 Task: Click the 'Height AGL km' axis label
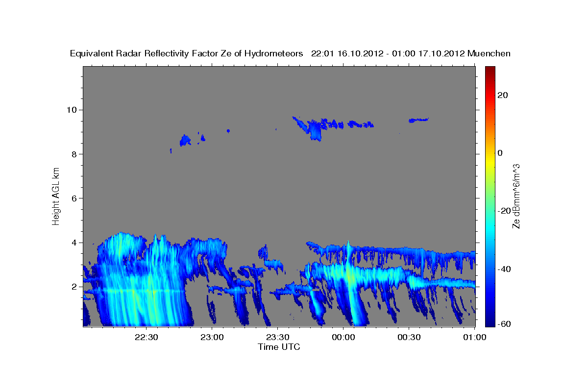(x=56, y=196)
